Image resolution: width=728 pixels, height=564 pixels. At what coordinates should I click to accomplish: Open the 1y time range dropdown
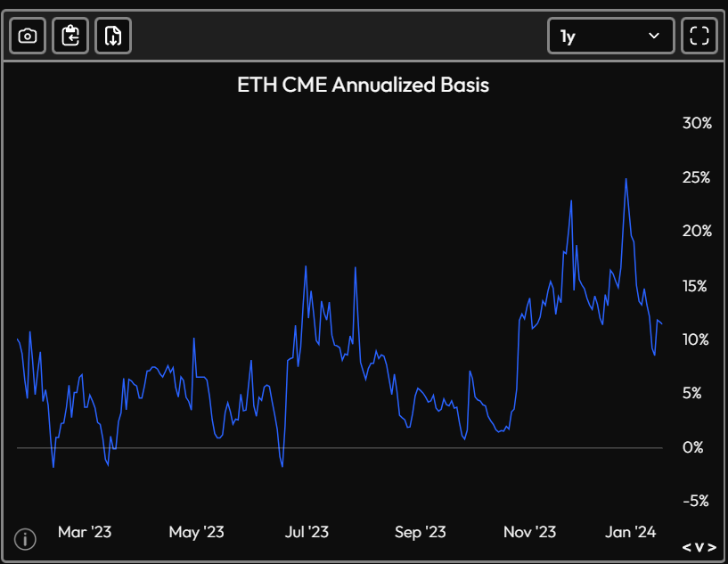click(x=610, y=36)
